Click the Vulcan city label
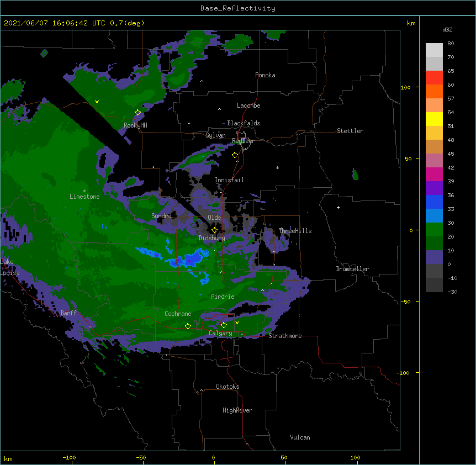Screen dimensions: 476x465 pos(300,437)
